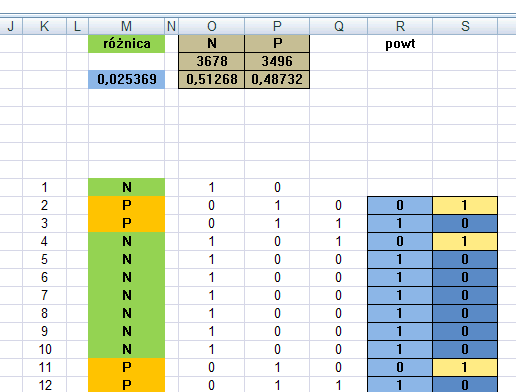
Task: Click the green N cell in row 4
Action: (127, 241)
